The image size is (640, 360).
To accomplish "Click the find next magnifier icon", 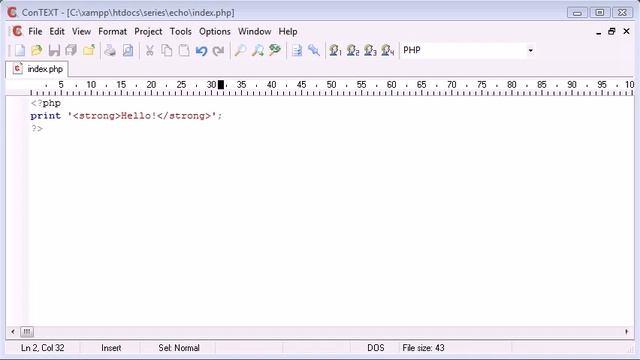I will point(258,51).
